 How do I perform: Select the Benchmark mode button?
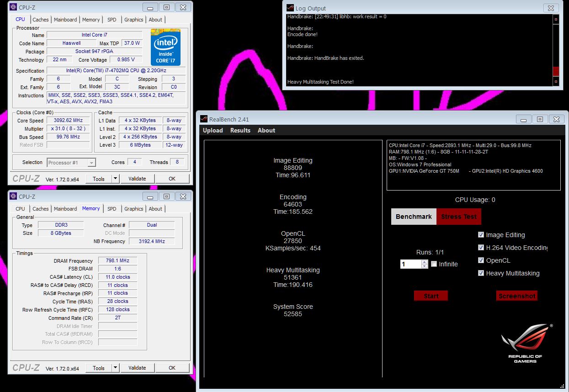pyautogui.click(x=414, y=217)
